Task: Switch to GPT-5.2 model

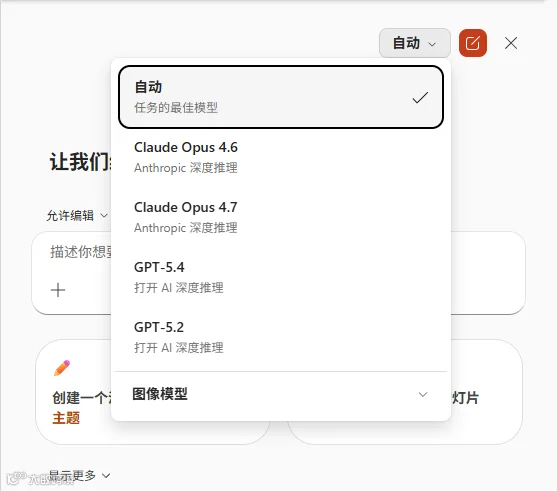Action: click(x=281, y=337)
